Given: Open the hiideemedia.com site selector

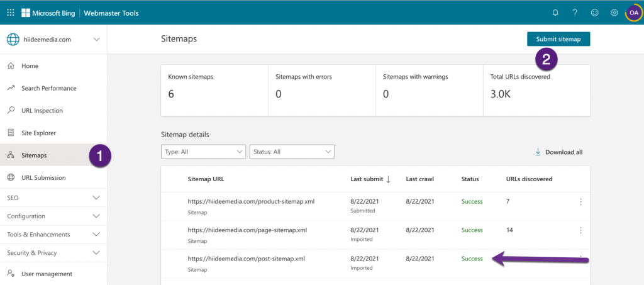Looking at the screenshot, I should pos(53,40).
